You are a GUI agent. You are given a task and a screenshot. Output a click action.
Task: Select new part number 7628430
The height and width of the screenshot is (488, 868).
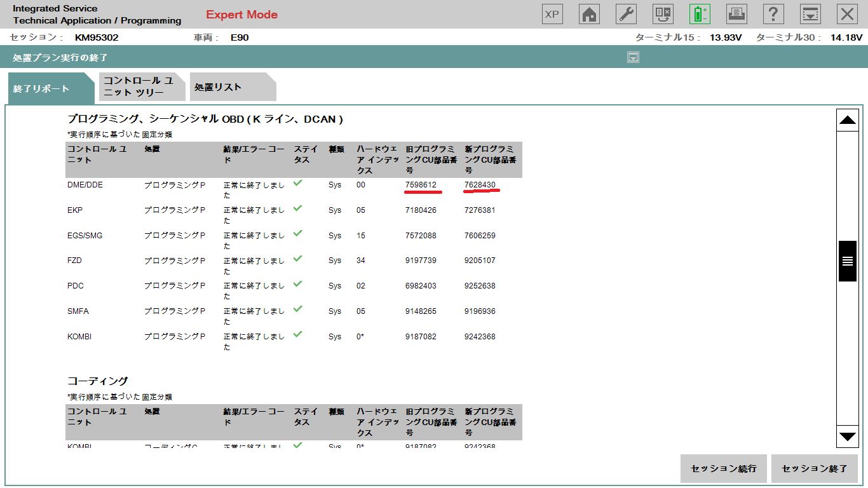(x=480, y=185)
